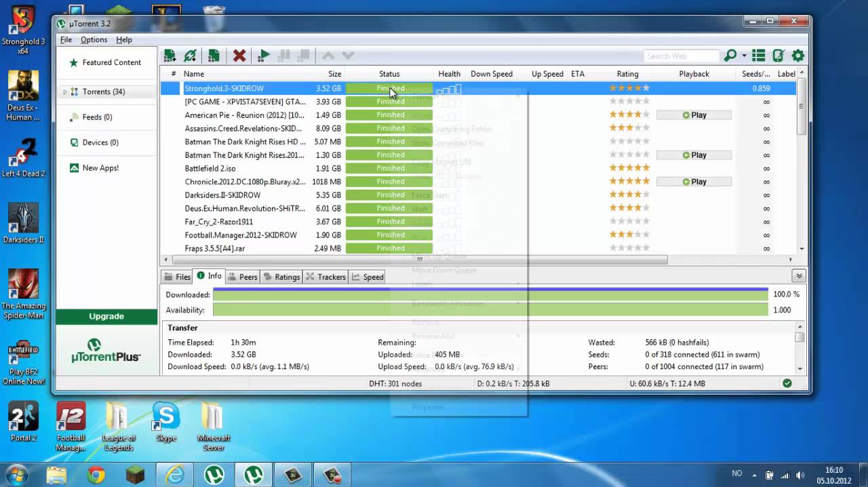The height and width of the screenshot is (487, 868).
Task: Open the search provider dropdown arrow
Action: coord(744,56)
